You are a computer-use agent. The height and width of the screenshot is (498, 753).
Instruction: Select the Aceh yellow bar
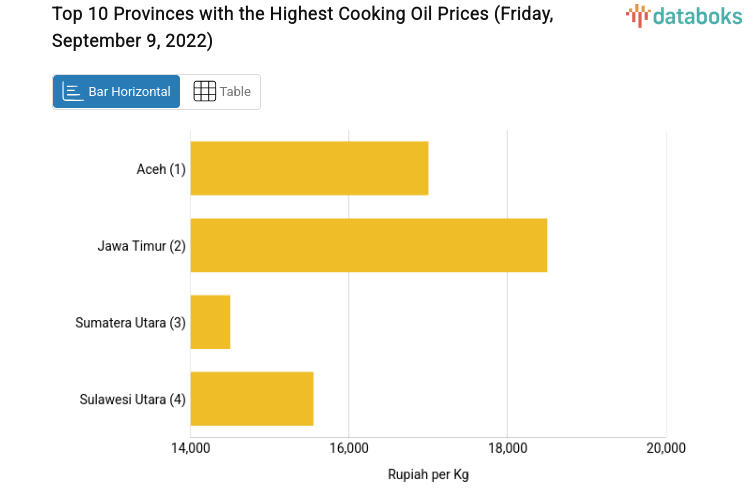pyautogui.click(x=309, y=168)
